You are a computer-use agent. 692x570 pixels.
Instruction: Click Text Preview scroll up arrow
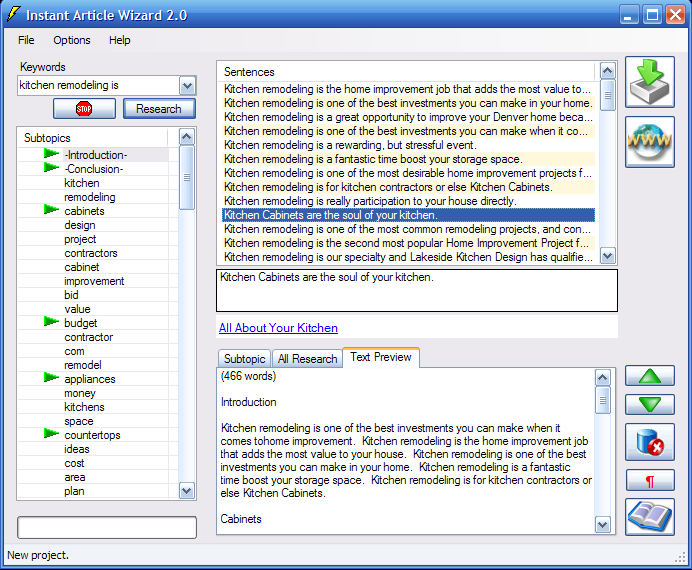click(602, 378)
